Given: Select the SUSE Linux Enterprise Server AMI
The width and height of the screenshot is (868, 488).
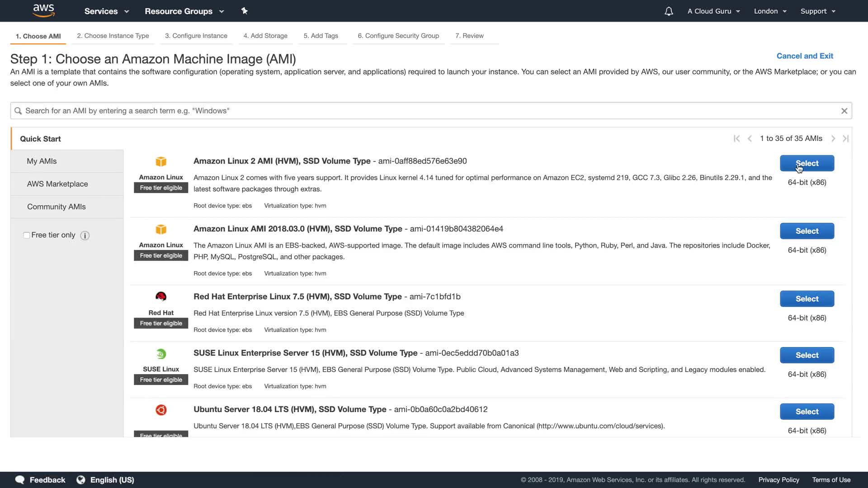Looking at the screenshot, I should 807,355.
